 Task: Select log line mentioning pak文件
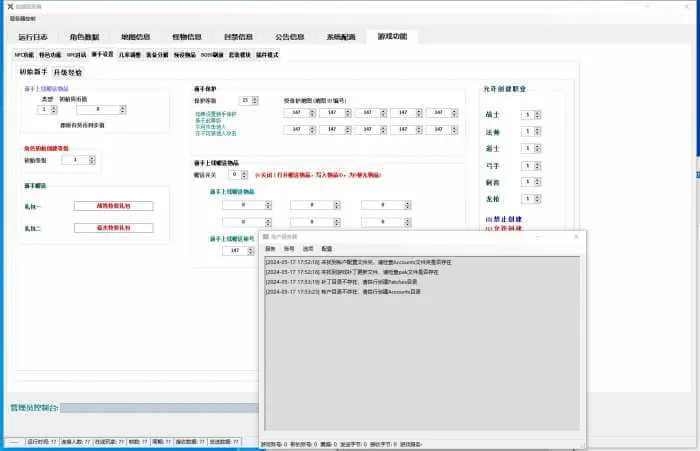(352, 272)
